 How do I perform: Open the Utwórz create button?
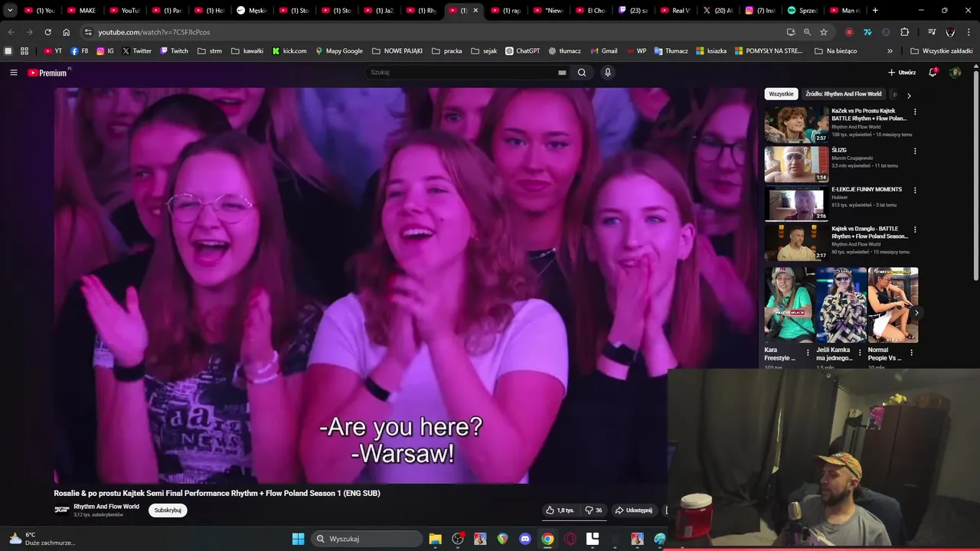click(x=902, y=73)
